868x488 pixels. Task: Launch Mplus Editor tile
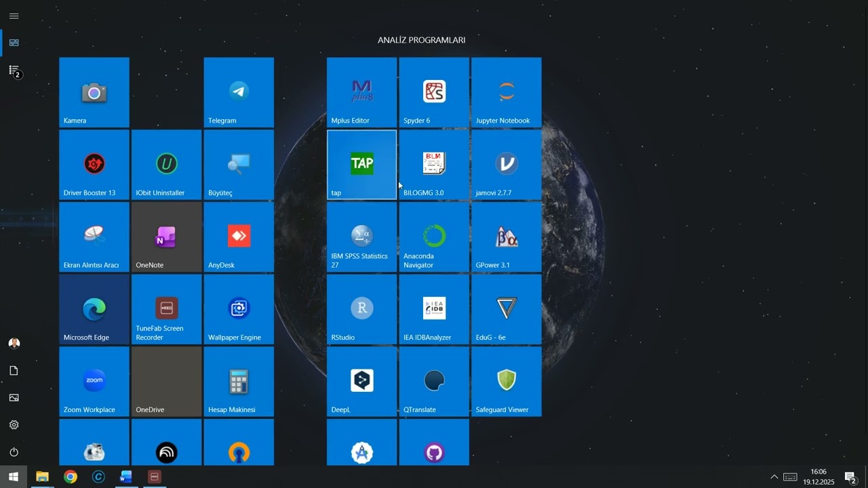[x=362, y=92]
